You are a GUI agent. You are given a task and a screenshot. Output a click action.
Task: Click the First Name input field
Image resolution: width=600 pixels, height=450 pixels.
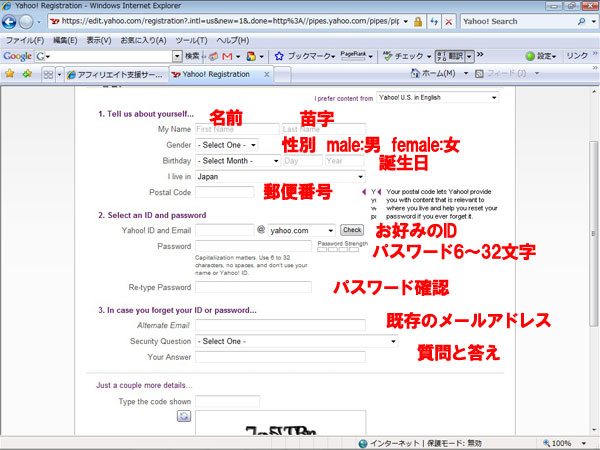237,129
